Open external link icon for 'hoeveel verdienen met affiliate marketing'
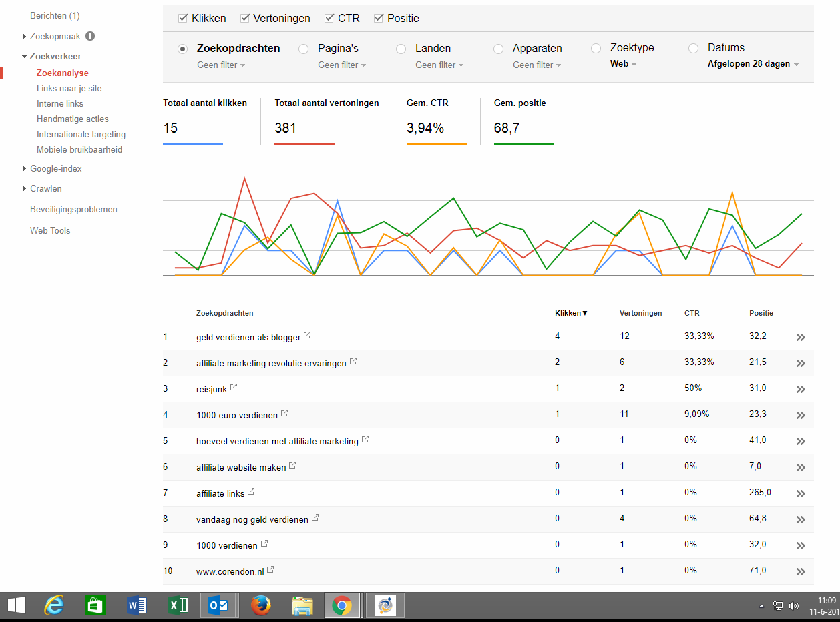Screen dimensions: 840x622 click(x=365, y=440)
